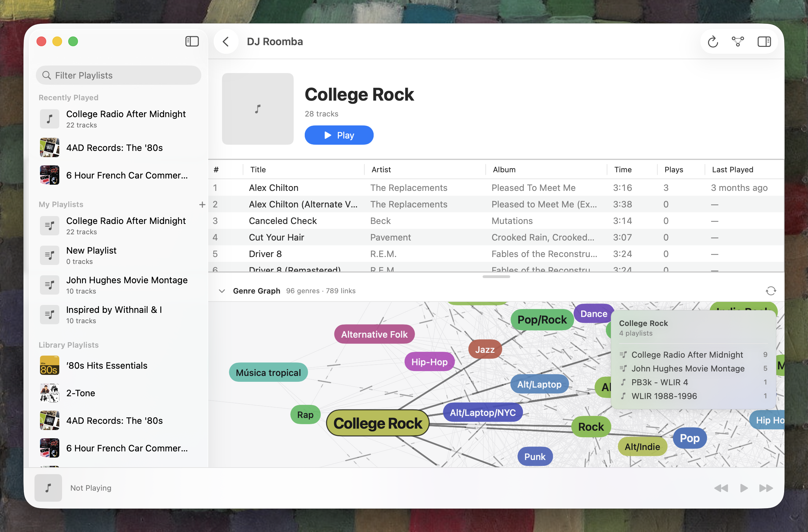This screenshot has height=532, width=808.
Task: Start playback with the transport play button
Action: pyautogui.click(x=744, y=488)
